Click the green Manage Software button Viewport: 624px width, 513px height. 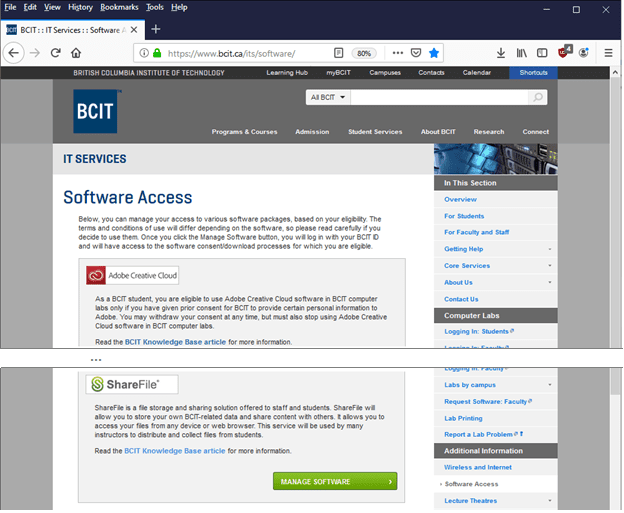335,482
